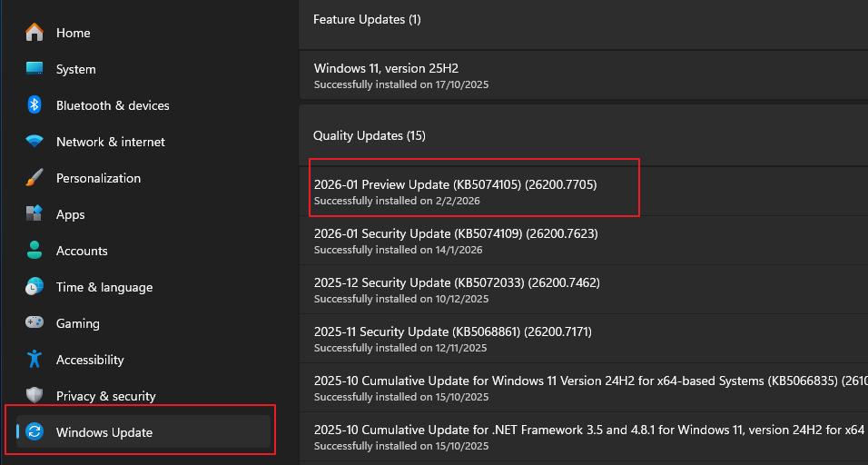Viewport: 868px width, 465px height.
Task: Click the System monitor icon
Action: pos(35,69)
